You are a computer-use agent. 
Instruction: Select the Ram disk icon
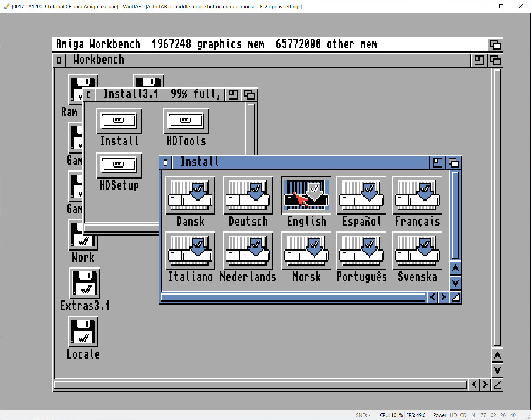point(75,89)
